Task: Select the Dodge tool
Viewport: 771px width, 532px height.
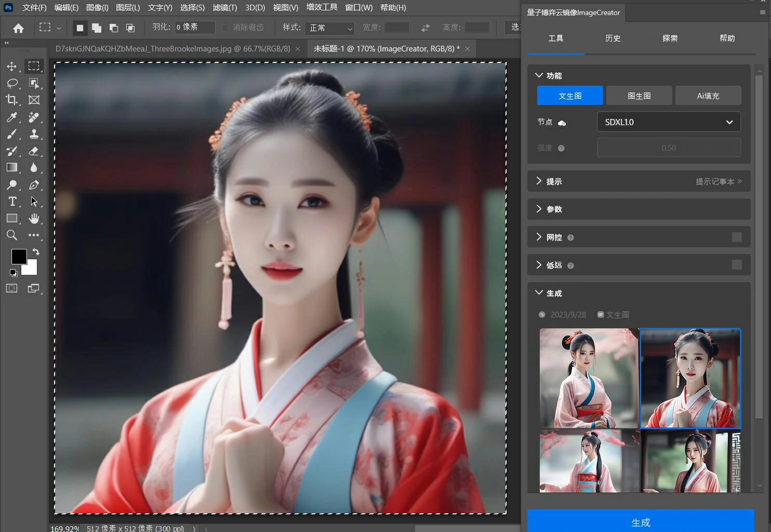Action: (x=12, y=185)
